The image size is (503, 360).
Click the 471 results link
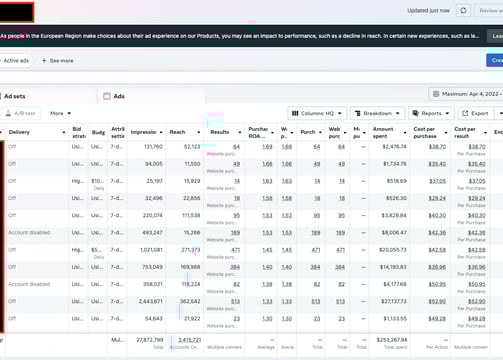coord(235,250)
